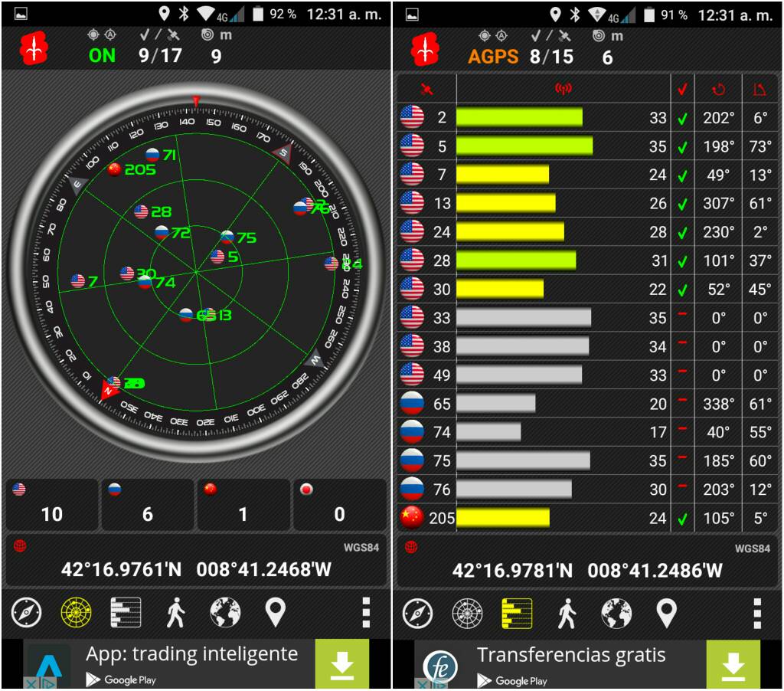Tap Russian flag of satellite 65 row
Viewport: 784px width, 691px height.
point(412,403)
